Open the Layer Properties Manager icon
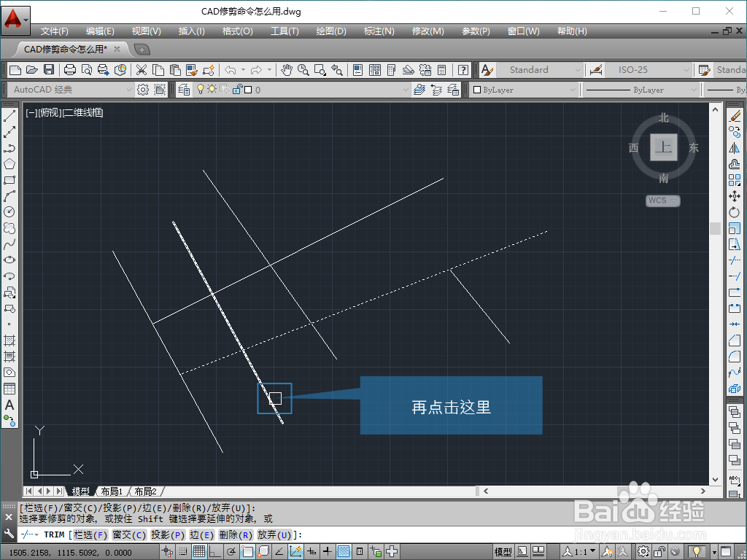Image resolution: width=747 pixels, height=560 pixels. point(184,90)
